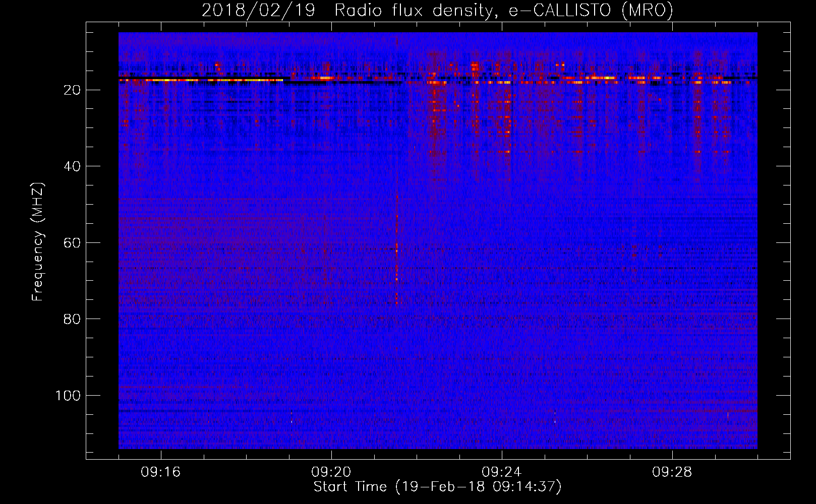Click the 80 MHz frequency tick label
The width and height of the screenshot is (816, 504).
coord(73,319)
